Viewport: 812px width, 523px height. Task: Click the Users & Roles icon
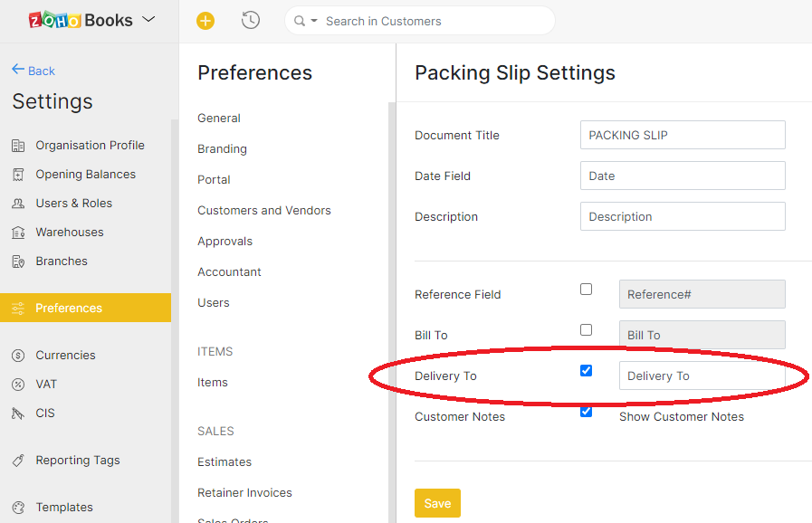(18, 204)
